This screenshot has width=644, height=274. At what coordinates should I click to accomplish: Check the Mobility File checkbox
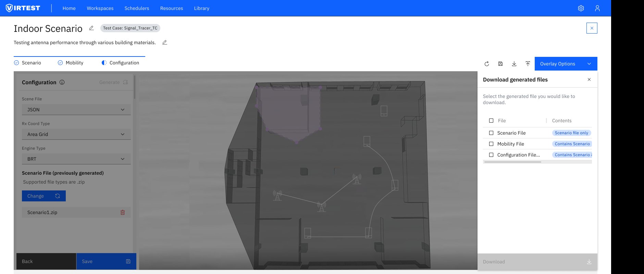click(x=491, y=144)
